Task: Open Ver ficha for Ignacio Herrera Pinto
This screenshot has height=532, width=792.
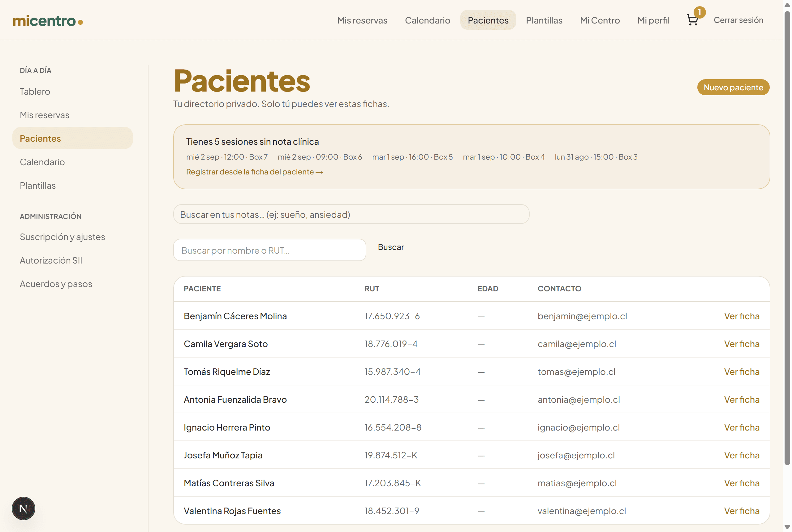Action: click(742, 427)
